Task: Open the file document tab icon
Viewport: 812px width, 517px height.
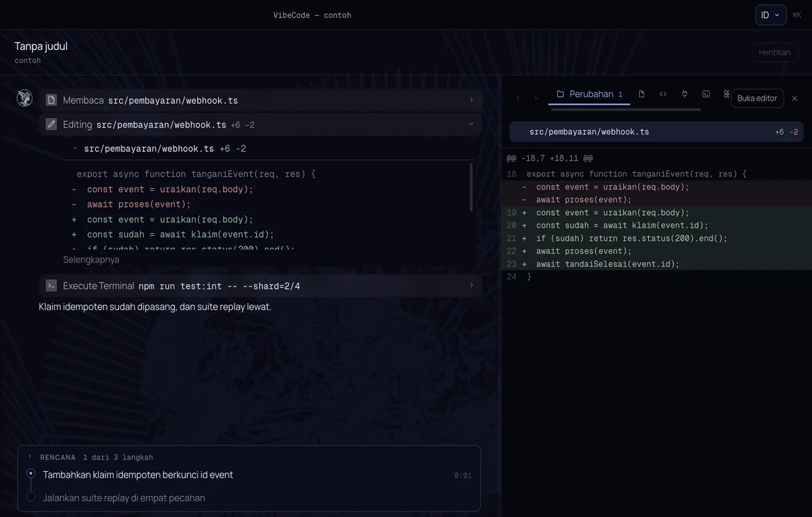Action: click(641, 94)
